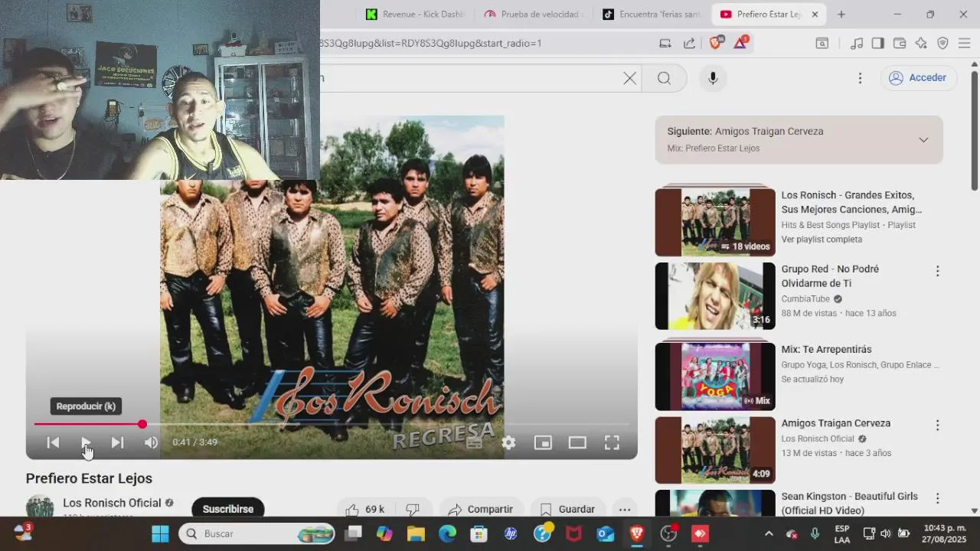The image size is (980, 551).
Task: Open more actions ellipsis under video
Action: click(625, 509)
